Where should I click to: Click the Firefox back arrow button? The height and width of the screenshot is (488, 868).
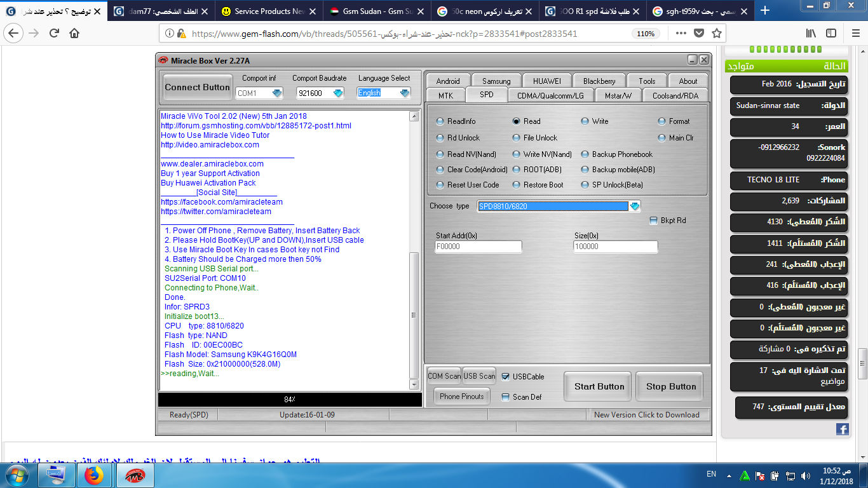(15, 33)
